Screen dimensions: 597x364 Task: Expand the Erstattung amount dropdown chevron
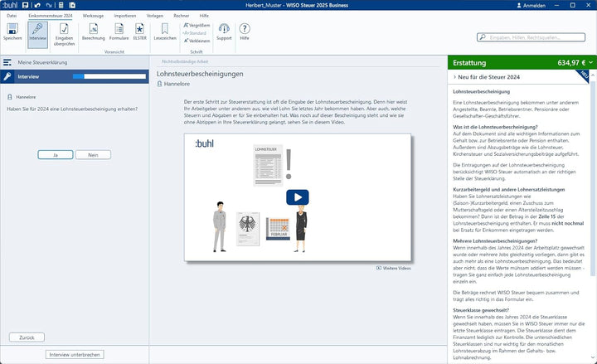click(590, 62)
